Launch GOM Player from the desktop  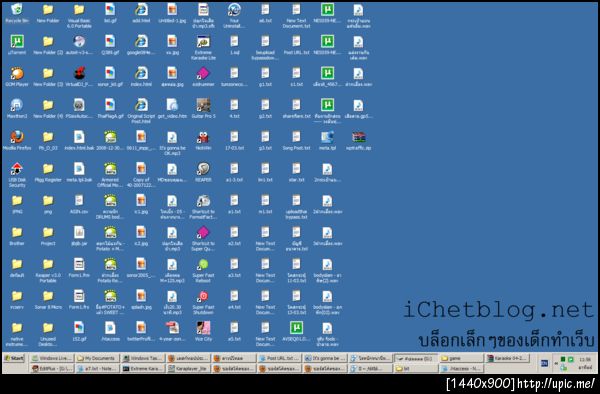pyautogui.click(x=17, y=77)
